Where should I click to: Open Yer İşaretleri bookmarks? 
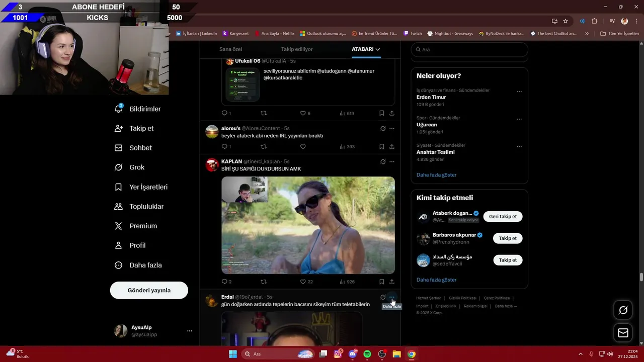point(141,187)
